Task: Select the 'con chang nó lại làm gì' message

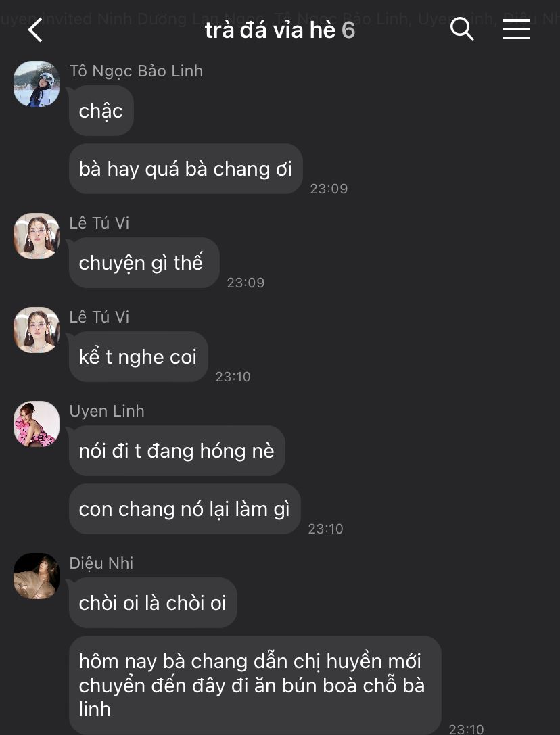Action: (x=185, y=510)
